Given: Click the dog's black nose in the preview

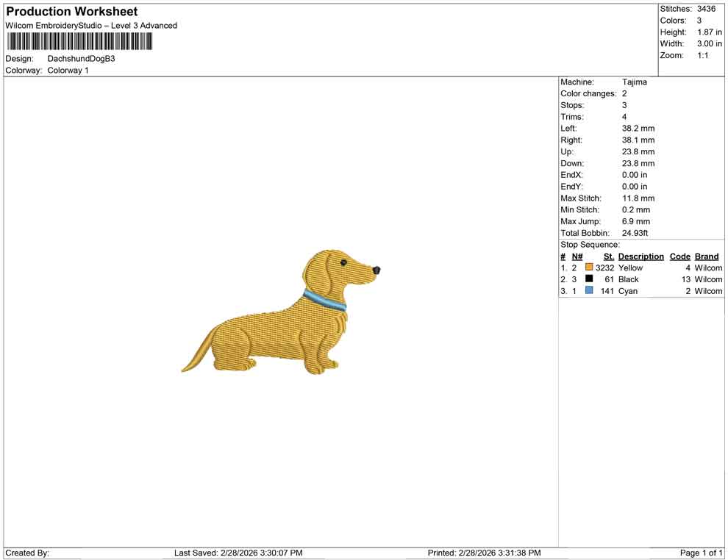Looking at the screenshot, I should (x=377, y=270).
